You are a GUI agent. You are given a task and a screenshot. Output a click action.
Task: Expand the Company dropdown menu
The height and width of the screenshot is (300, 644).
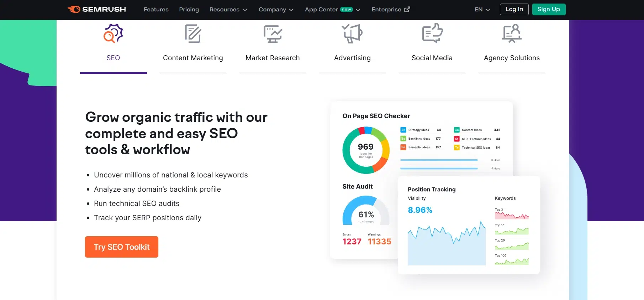(x=276, y=10)
